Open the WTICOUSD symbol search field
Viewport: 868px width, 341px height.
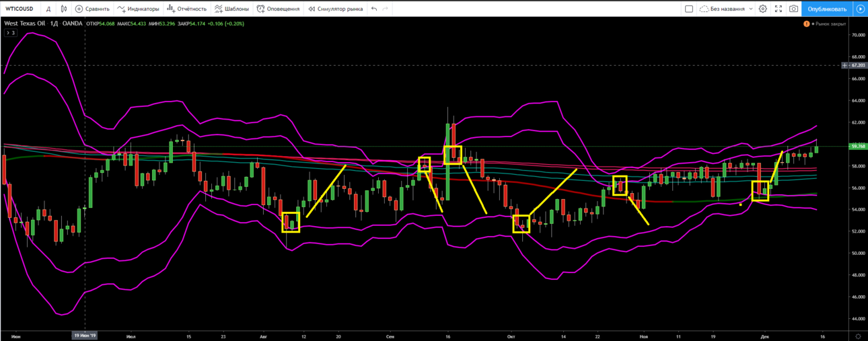[20, 9]
